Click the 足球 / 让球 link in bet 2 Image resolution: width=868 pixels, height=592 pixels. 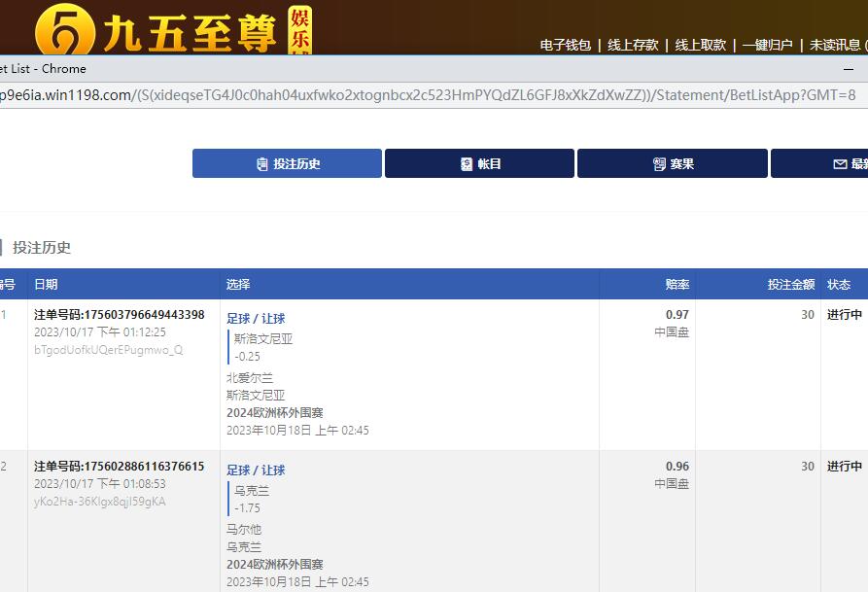(256, 470)
